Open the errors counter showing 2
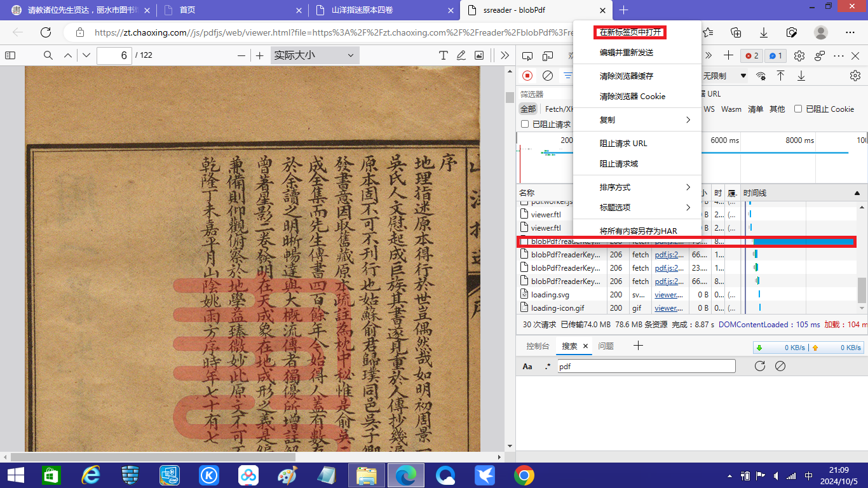 coord(752,56)
